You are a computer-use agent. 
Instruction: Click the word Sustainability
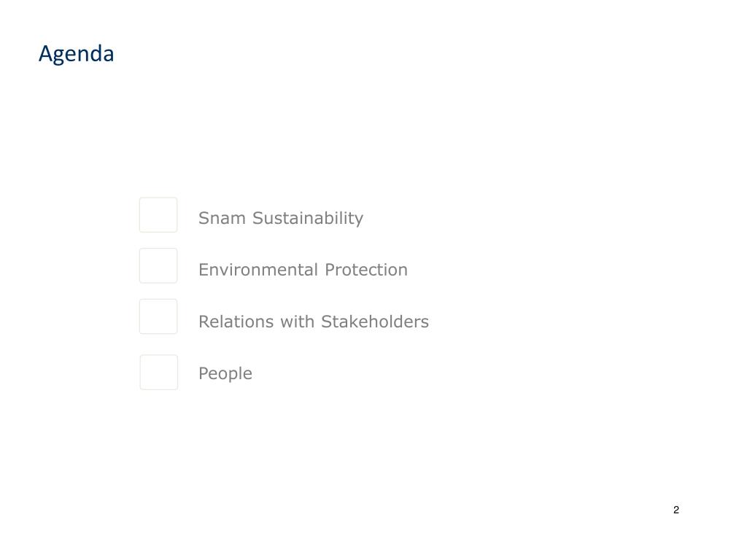(308, 219)
